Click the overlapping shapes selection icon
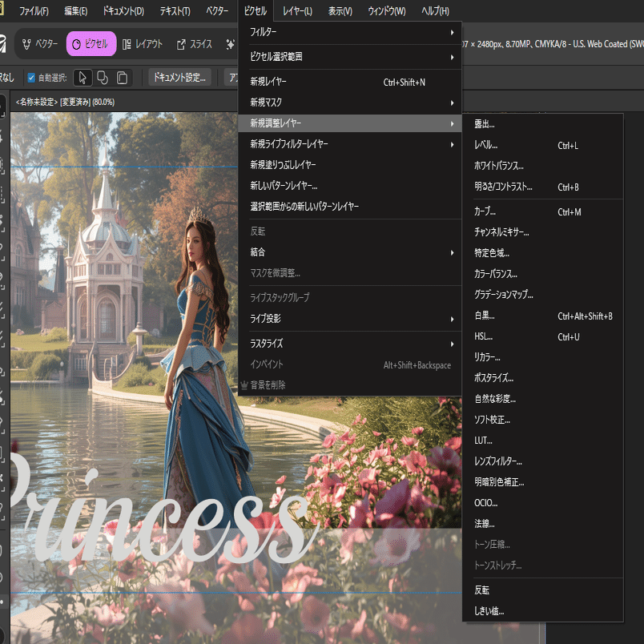 tap(103, 78)
